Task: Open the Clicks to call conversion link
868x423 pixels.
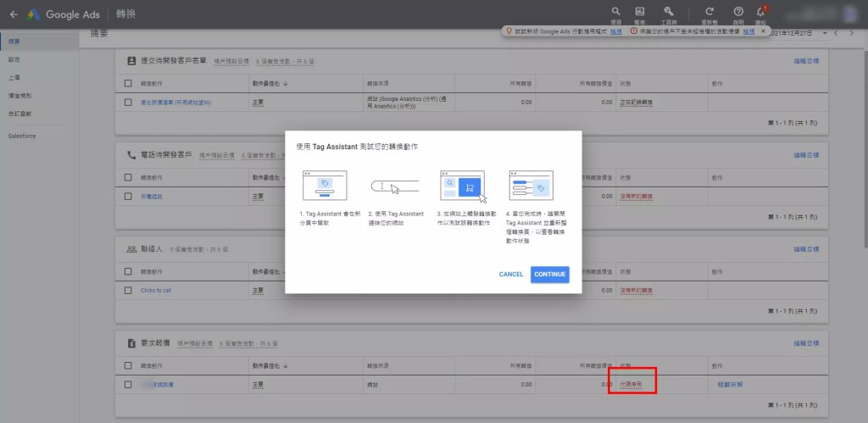Action: pyautogui.click(x=156, y=290)
